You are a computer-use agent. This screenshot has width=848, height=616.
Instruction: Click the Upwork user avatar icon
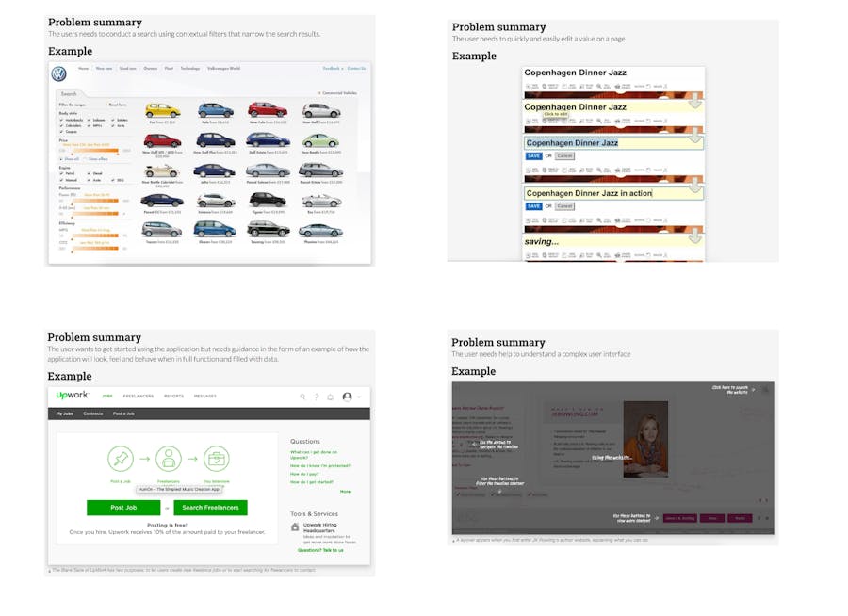click(347, 397)
